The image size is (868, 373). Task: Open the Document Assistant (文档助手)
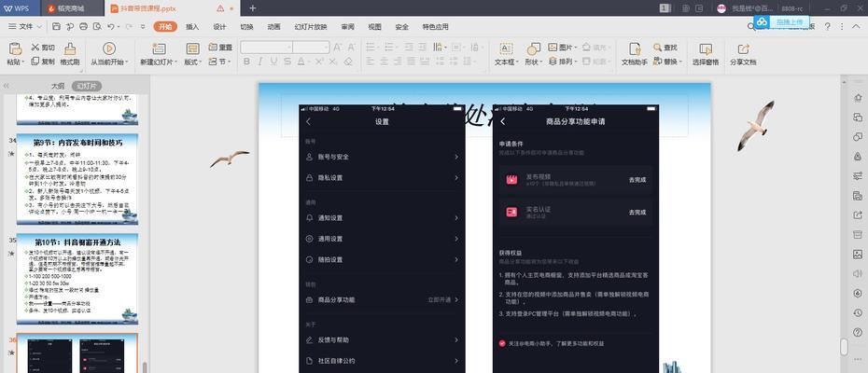[635, 54]
